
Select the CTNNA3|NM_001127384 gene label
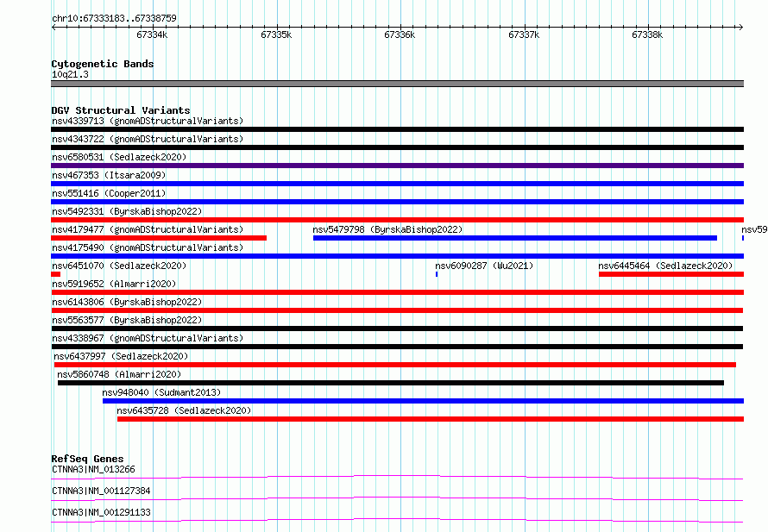(101, 491)
